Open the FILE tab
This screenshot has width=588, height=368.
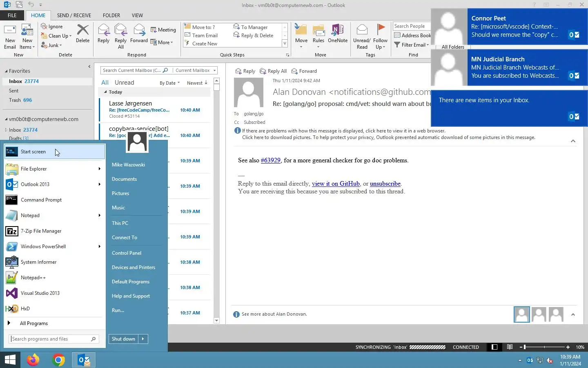(x=12, y=16)
